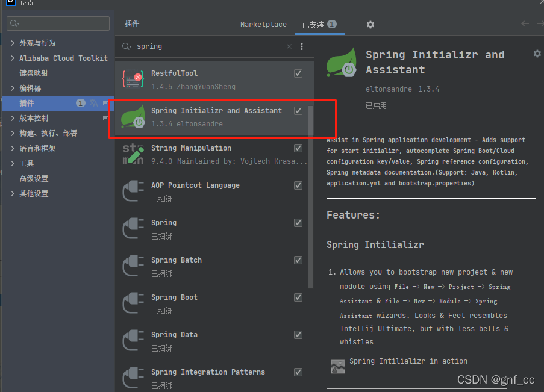Switch to the Marketplace tab
Screen dimensions: 544x392
(x=263, y=25)
